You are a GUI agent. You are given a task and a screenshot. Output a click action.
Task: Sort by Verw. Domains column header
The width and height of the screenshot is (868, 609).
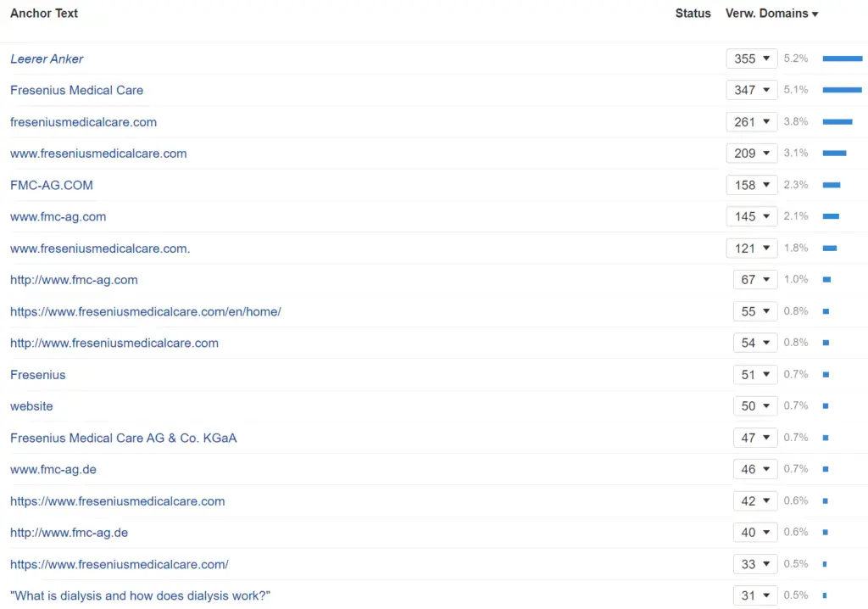pos(771,14)
